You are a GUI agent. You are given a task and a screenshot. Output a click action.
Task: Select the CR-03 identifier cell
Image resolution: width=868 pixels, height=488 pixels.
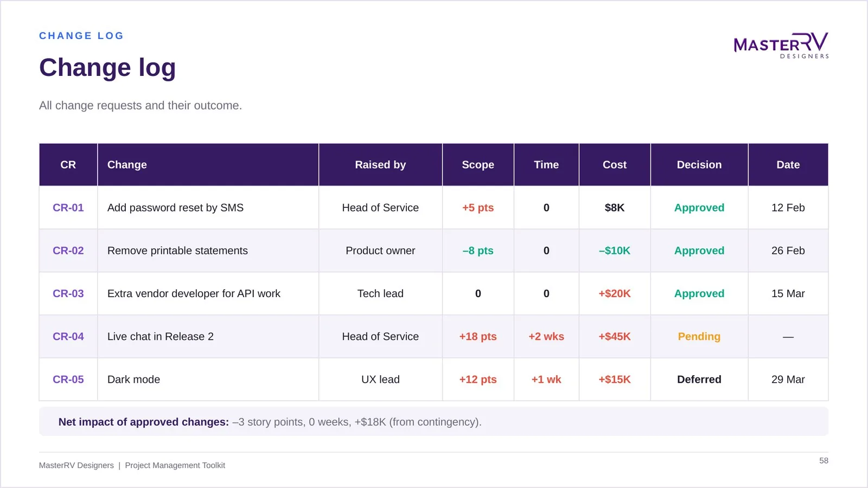point(68,293)
